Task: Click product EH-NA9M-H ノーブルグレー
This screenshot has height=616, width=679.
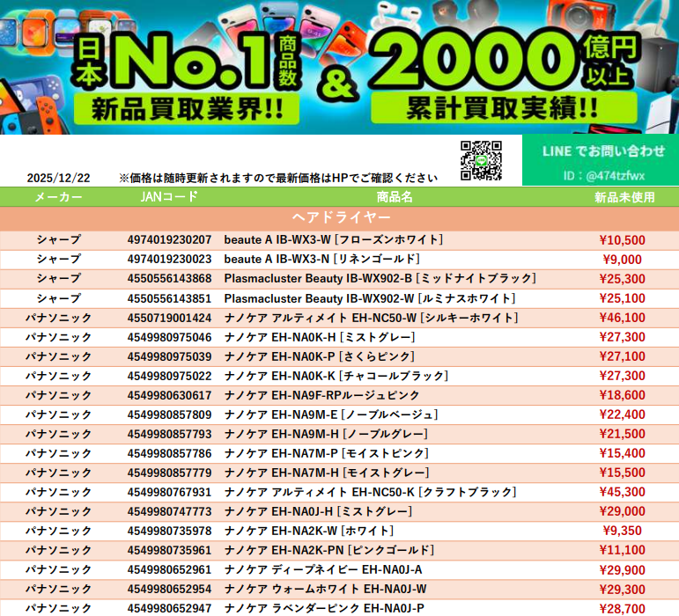Action: [x=327, y=434]
